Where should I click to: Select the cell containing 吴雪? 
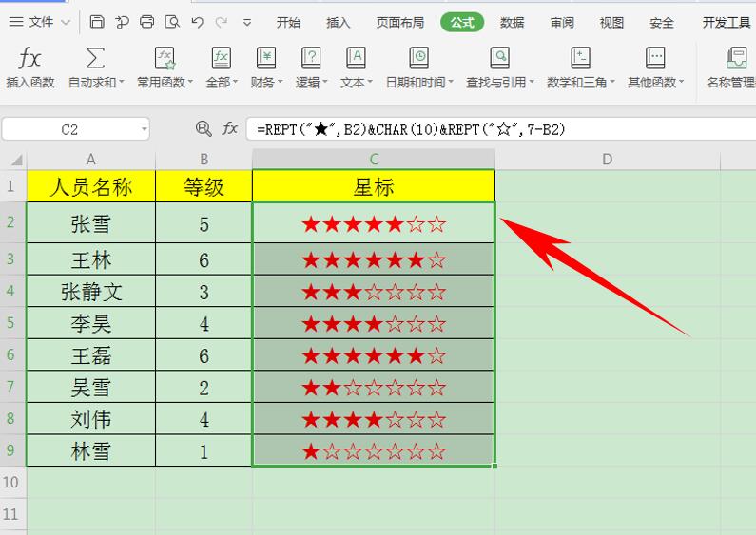(x=91, y=387)
